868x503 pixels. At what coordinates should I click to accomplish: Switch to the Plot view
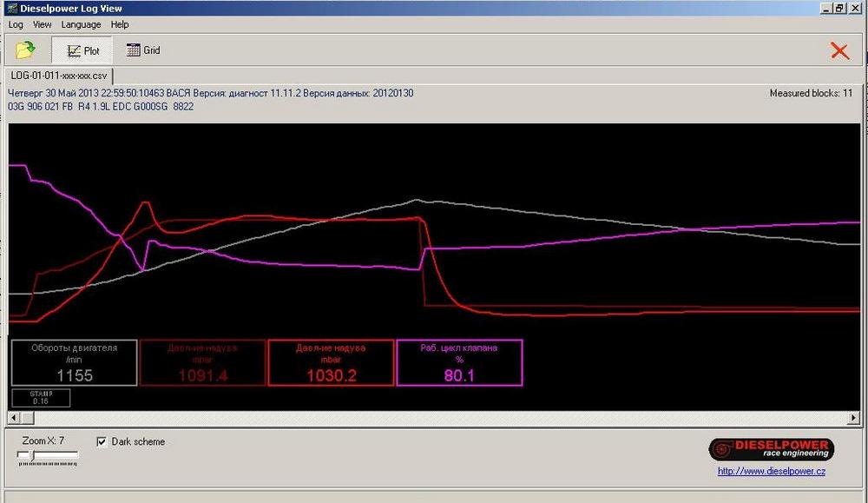[83, 50]
